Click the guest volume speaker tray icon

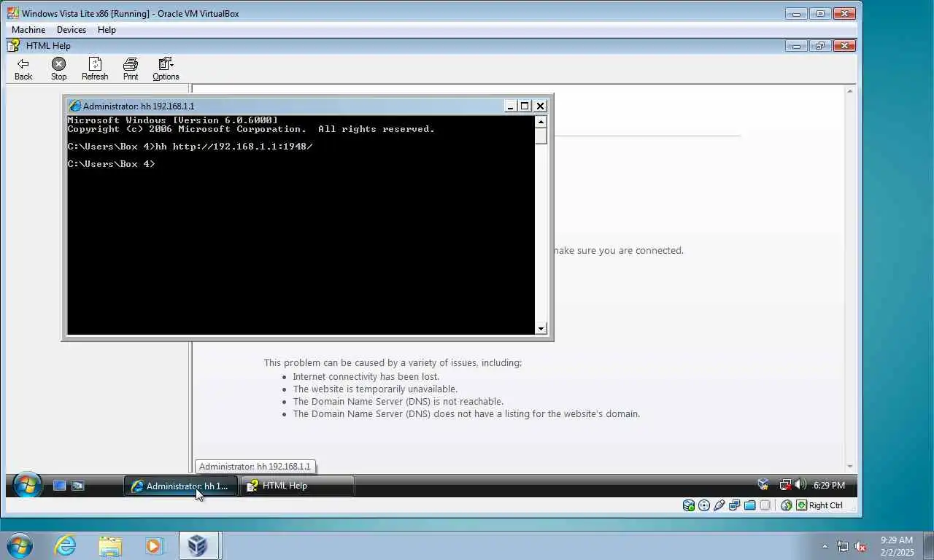click(x=800, y=485)
